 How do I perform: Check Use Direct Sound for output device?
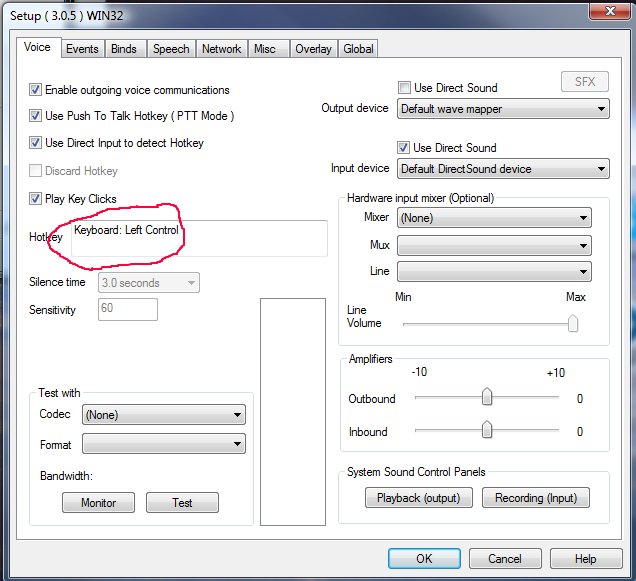tap(405, 88)
